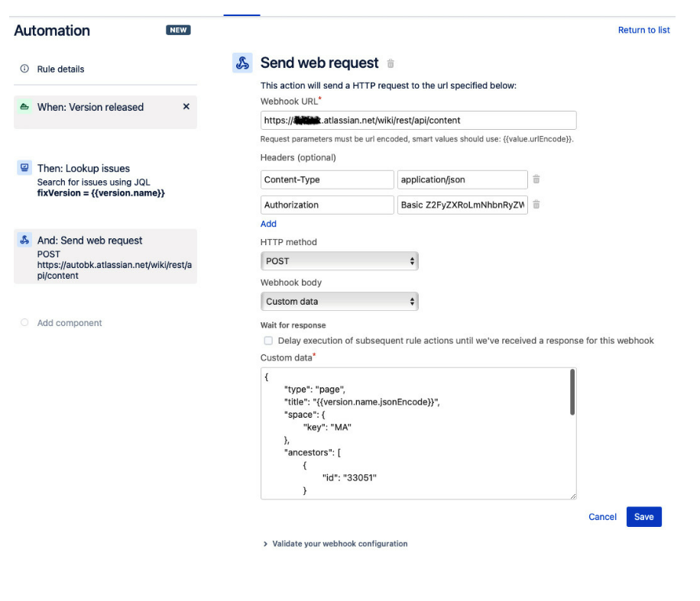700x601 pixels.
Task: Save the automation rule
Action: tap(643, 516)
